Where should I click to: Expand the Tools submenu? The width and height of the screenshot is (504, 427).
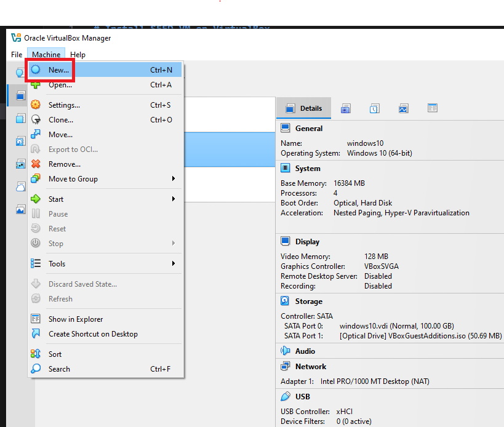[x=56, y=263]
